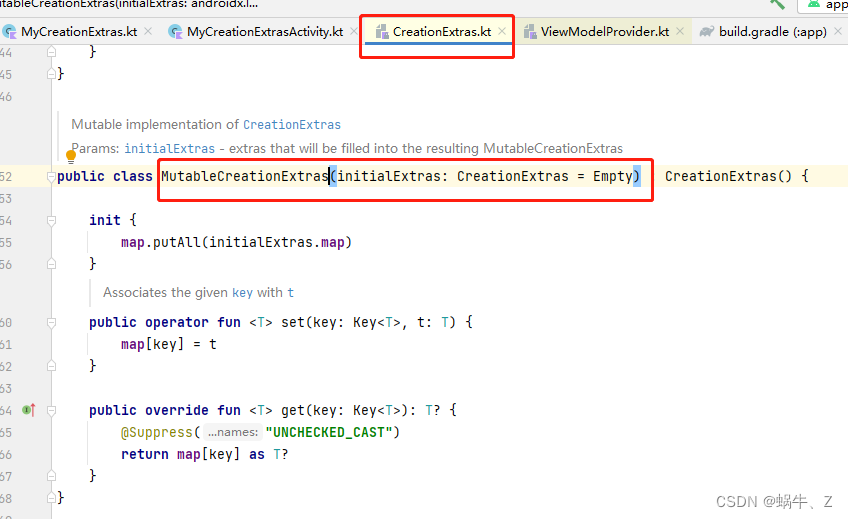This screenshot has width=848, height=519.
Task: Click the return map[key] as T? line
Action: (x=204, y=455)
